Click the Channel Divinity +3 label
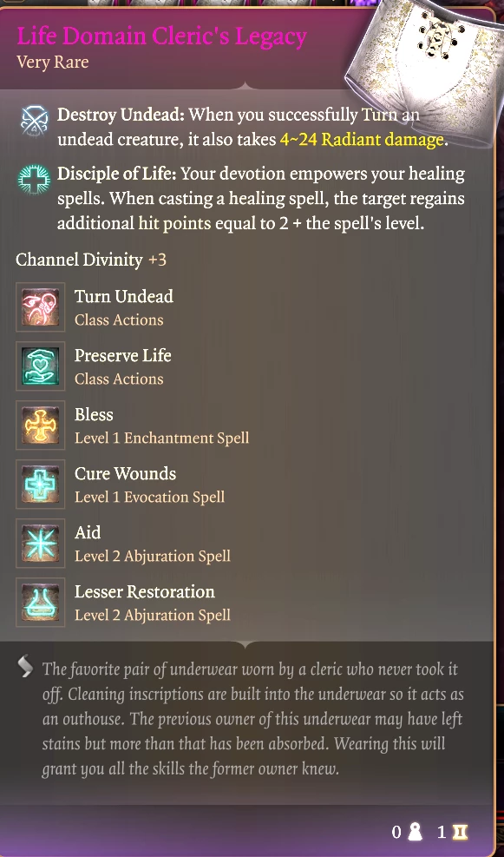The width and height of the screenshot is (504, 857). pos(90,260)
